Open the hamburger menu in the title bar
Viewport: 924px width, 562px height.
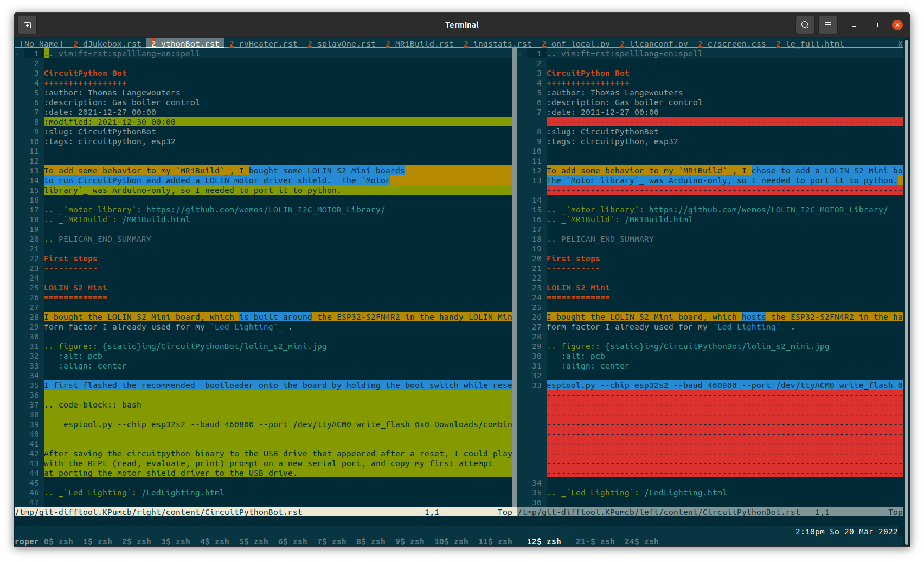(x=828, y=25)
